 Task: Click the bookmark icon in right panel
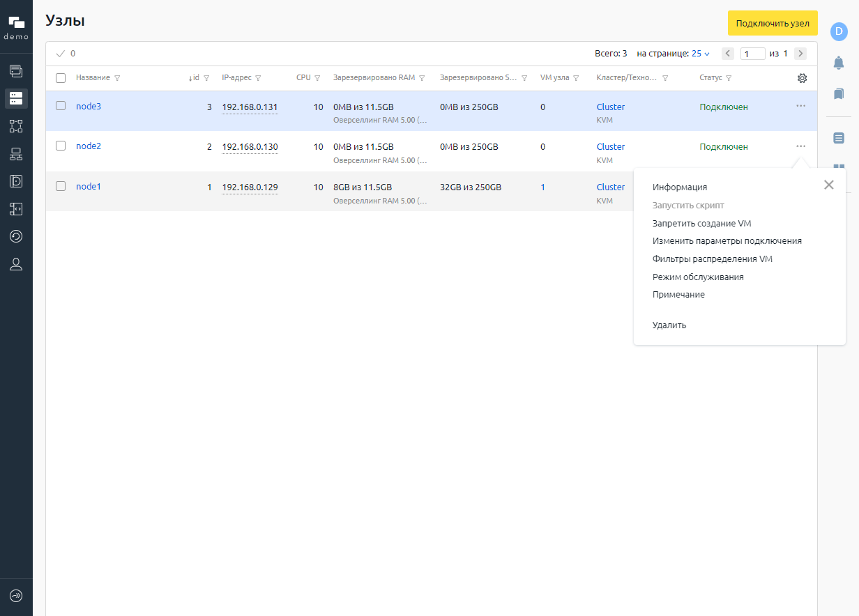click(x=839, y=93)
